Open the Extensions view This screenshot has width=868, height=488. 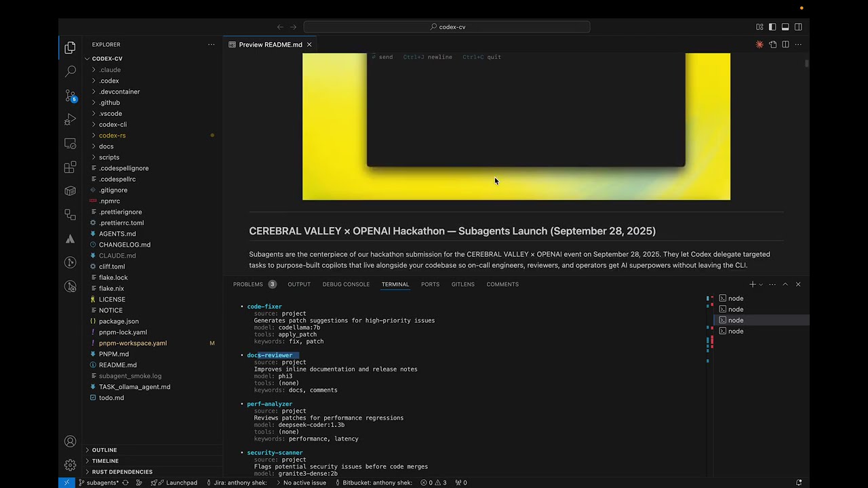[70, 167]
